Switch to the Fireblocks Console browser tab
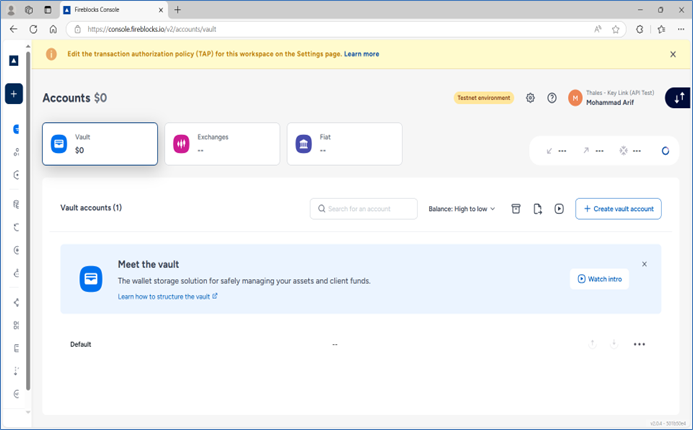Viewport: 693px width, 430px height. click(113, 10)
